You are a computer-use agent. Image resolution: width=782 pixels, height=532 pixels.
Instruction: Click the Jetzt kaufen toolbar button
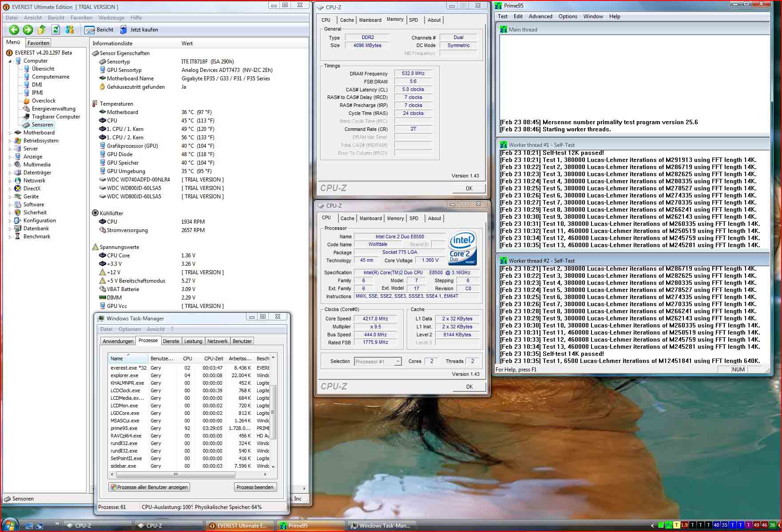(x=139, y=30)
